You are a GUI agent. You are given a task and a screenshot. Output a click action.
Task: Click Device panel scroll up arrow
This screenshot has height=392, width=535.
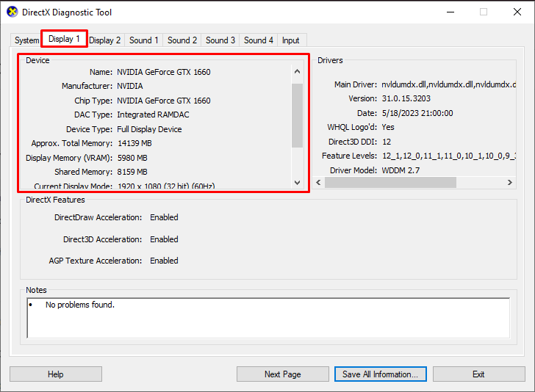click(297, 71)
